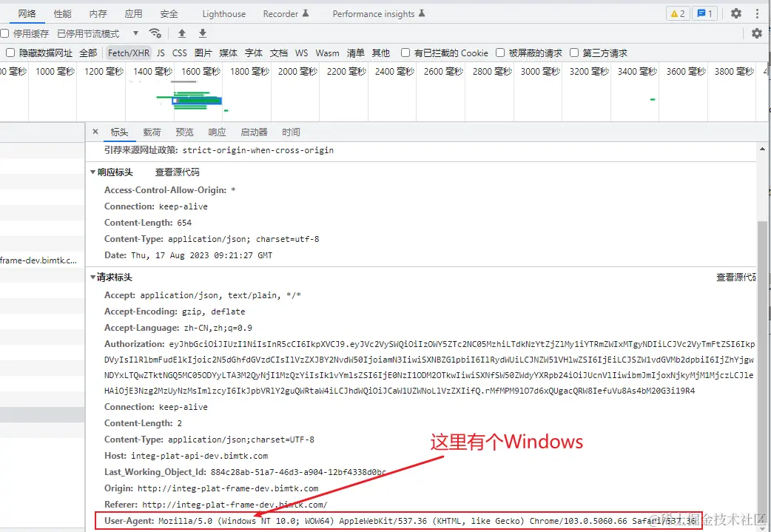This screenshot has height=532, width=771.
Task: Click the import HAR upload icon
Action: coord(182,33)
